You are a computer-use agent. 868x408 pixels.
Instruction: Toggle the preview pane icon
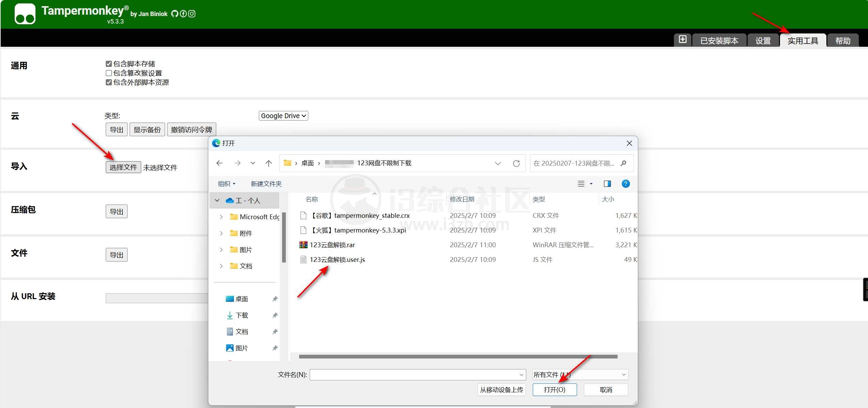tap(607, 184)
